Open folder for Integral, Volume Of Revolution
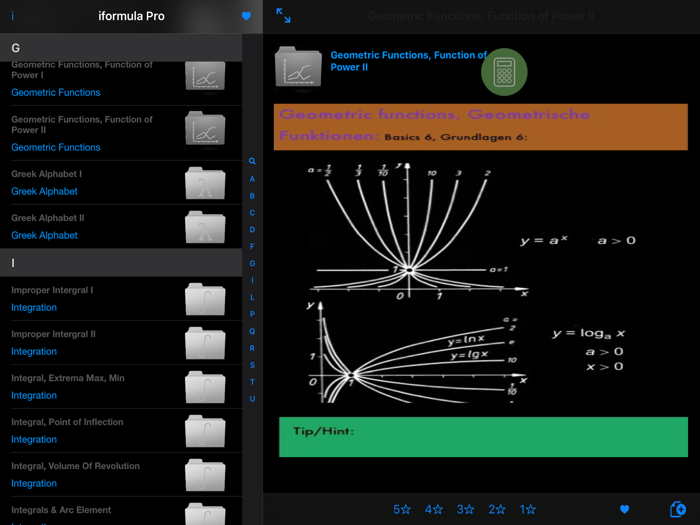700x525 pixels. (x=205, y=475)
